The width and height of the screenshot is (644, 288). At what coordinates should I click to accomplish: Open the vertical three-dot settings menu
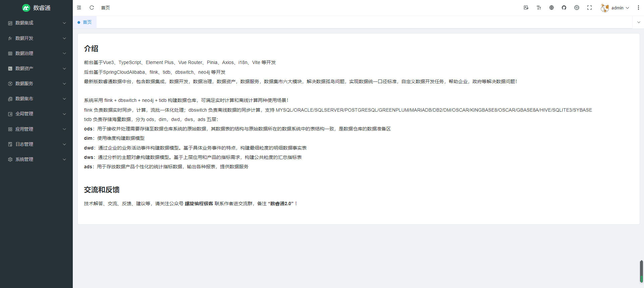click(x=638, y=8)
